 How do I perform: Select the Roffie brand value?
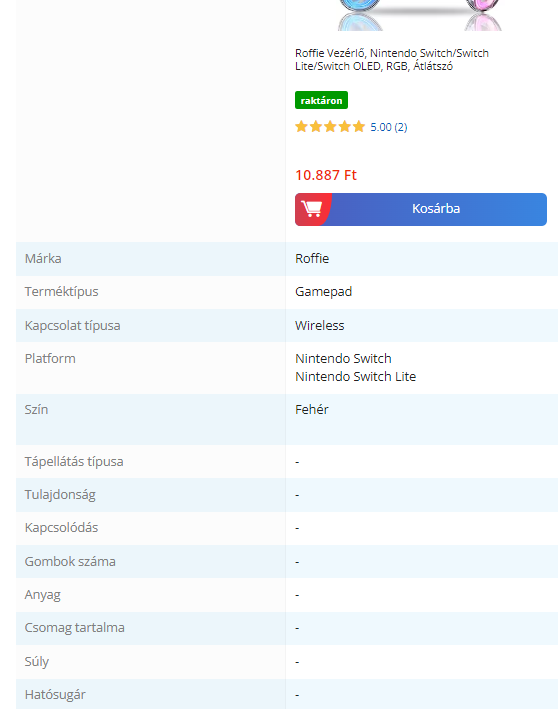[312, 259]
